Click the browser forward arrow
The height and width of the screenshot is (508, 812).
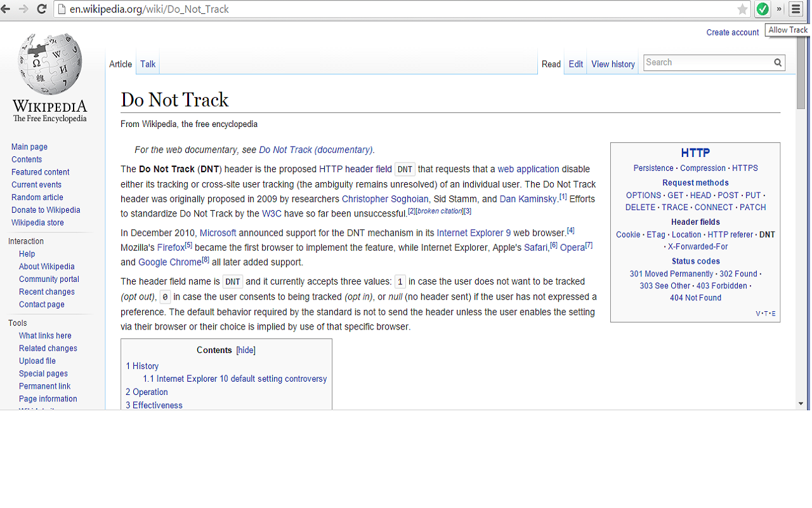(x=24, y=9)
